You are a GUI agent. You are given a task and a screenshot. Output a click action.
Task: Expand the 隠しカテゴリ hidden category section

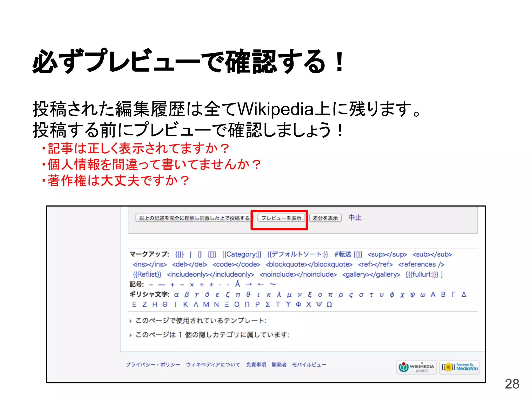209,335
